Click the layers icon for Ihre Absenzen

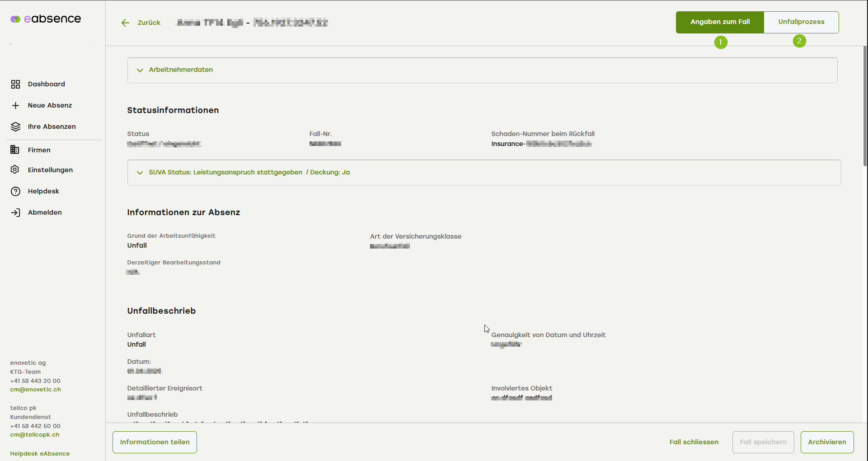pos(16,127)
